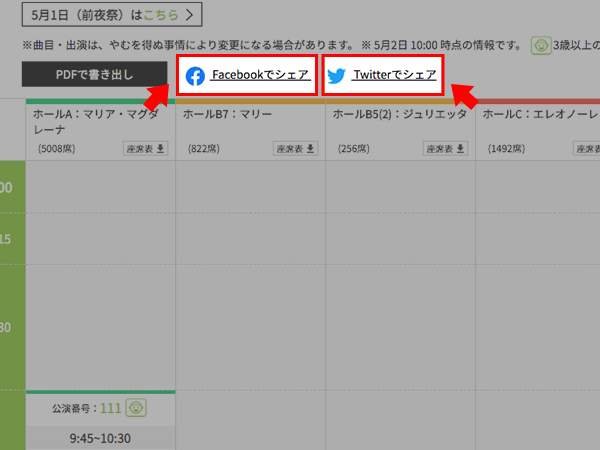Select ホールC：エレオノーレ header

(x=540, y=114)
